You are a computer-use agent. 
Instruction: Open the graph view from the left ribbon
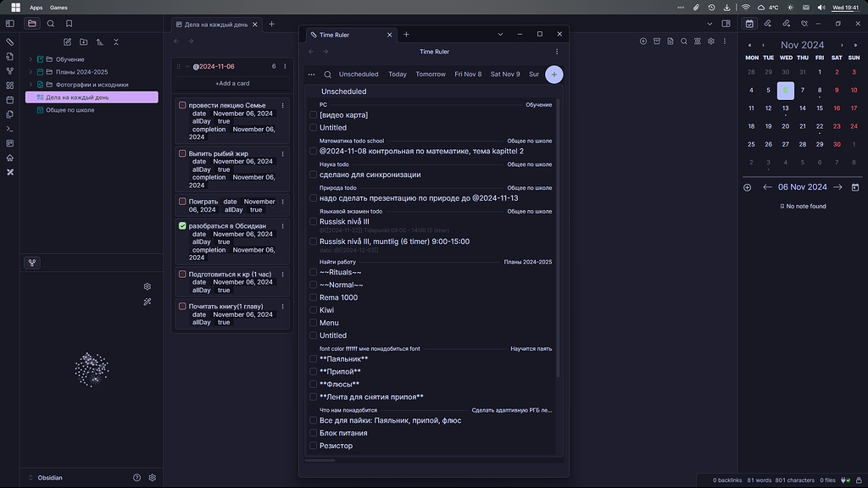pos(10,72)
